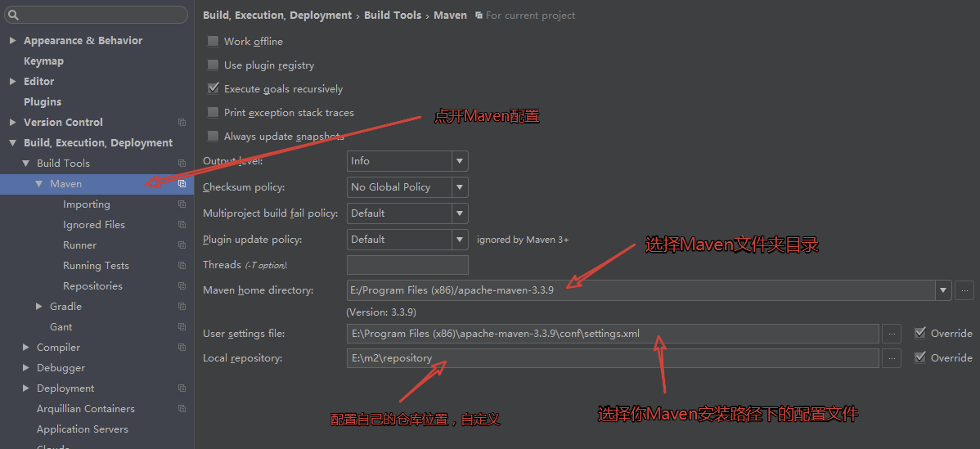Expand Appearance & Behavior section
980x449 pixels.
click(x=12, y=41)
